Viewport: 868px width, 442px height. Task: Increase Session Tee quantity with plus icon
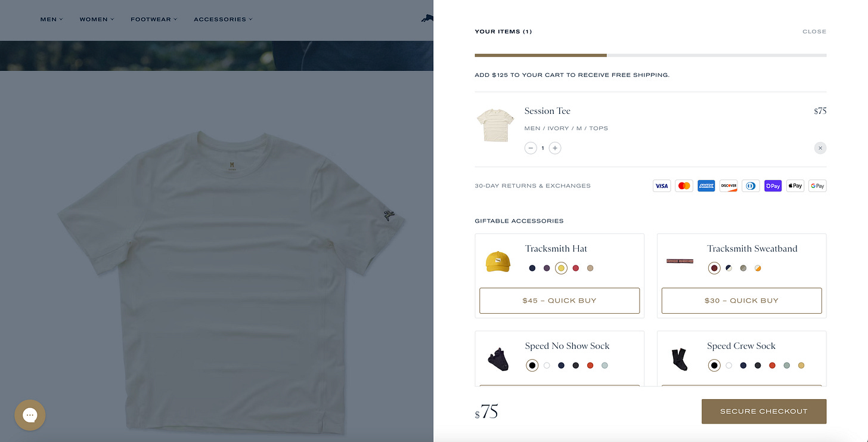click(x=554, y=148)
